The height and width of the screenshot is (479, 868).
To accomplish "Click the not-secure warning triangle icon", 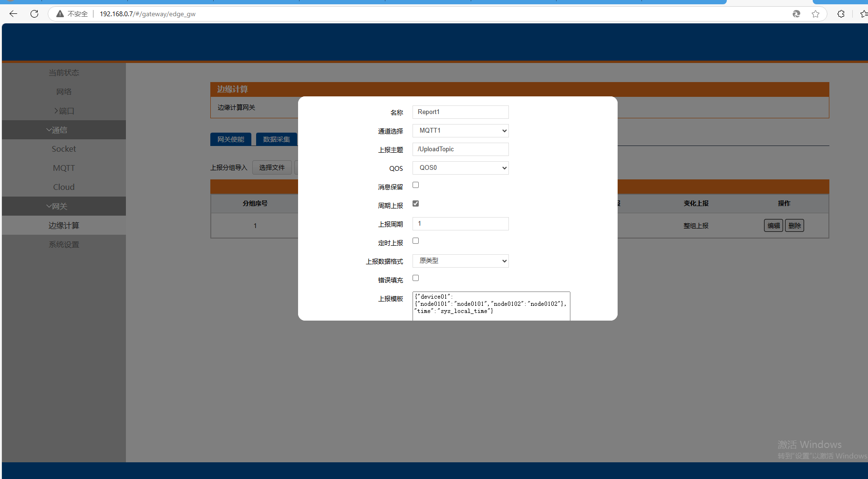I will pyautogui.click(x=60, y=14).
